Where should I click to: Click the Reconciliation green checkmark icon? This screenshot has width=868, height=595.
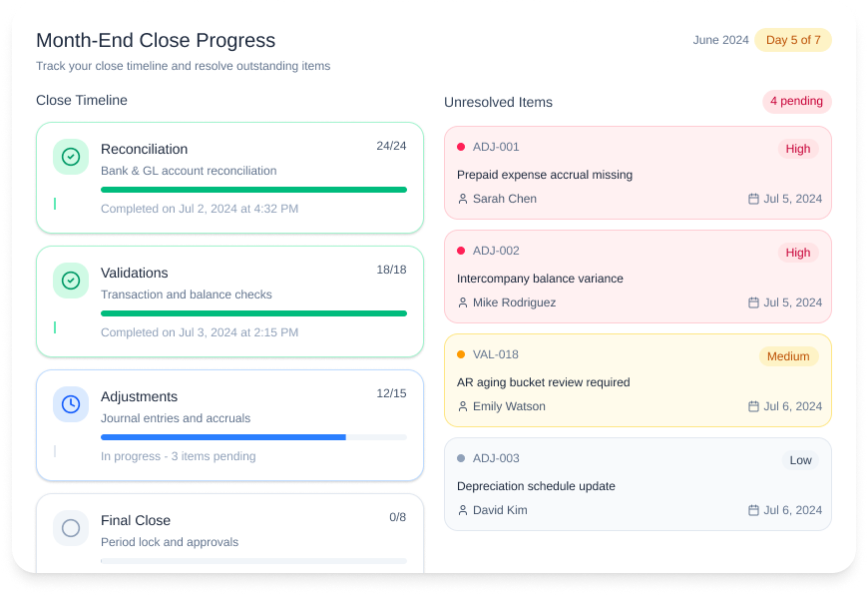(x=71, y=157)
